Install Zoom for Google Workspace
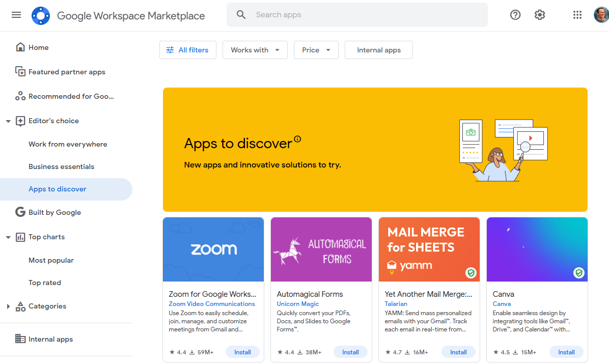 242,352
